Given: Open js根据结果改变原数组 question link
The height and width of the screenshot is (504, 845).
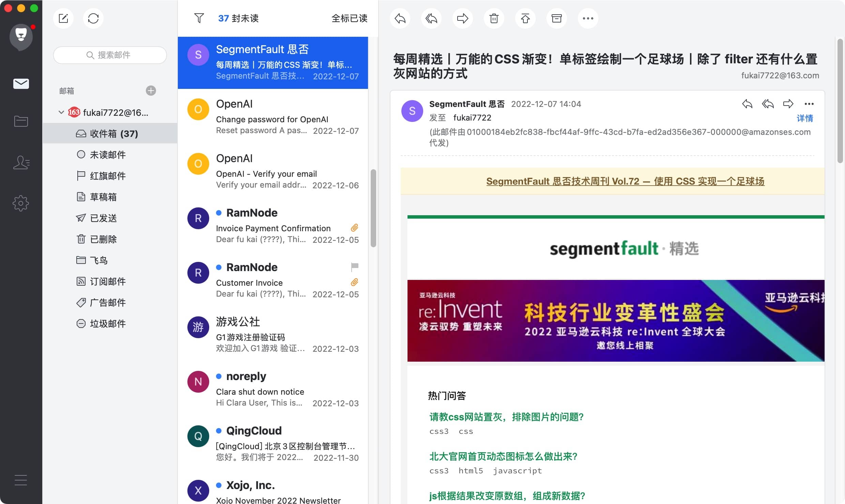Looking at the screenshot, I should tap(507, 496).
